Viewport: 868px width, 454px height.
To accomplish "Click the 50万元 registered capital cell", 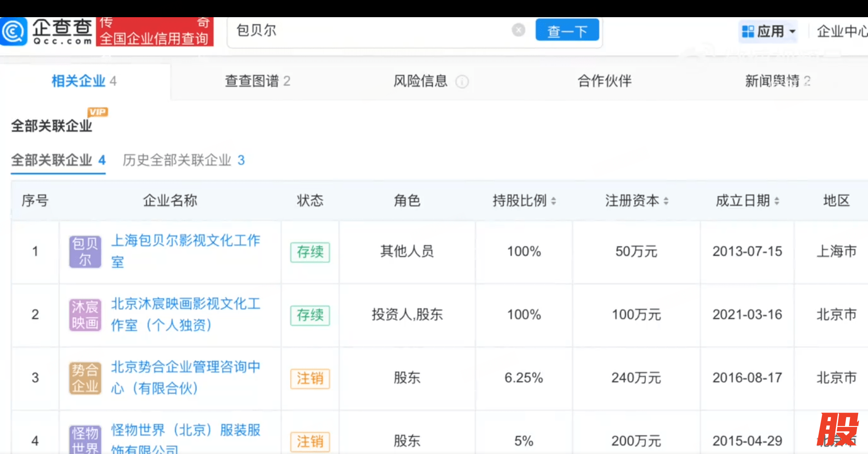I will click(636, 252).
